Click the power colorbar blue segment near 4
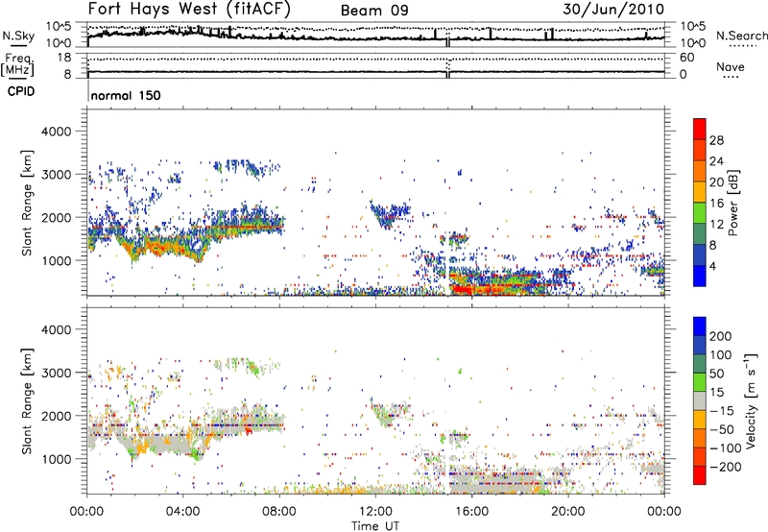 (700, 276)
